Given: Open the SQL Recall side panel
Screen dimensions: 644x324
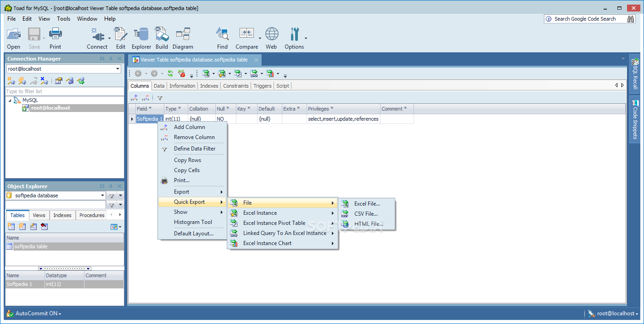Looking at the screenshot, I should 635,73.
